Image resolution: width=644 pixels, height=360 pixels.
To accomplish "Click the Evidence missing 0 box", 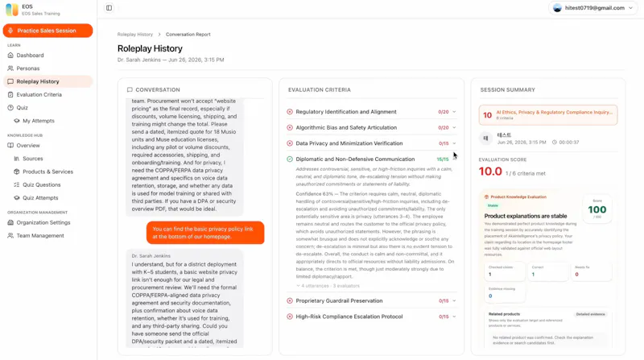I will pyautogui.click(x=504, y=292).
